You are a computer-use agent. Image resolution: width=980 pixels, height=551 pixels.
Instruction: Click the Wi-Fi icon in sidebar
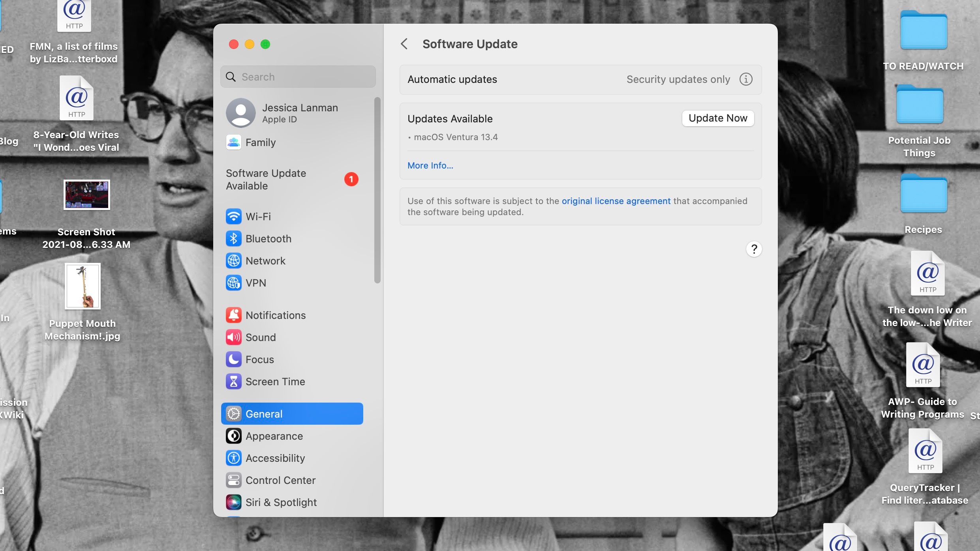pos(233,216)
